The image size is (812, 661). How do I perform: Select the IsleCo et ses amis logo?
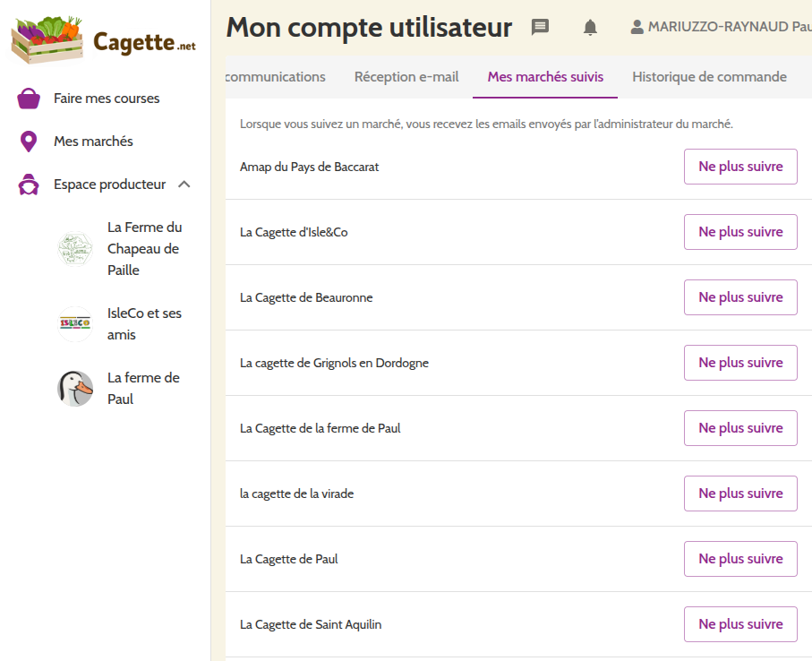click(75, 324)
